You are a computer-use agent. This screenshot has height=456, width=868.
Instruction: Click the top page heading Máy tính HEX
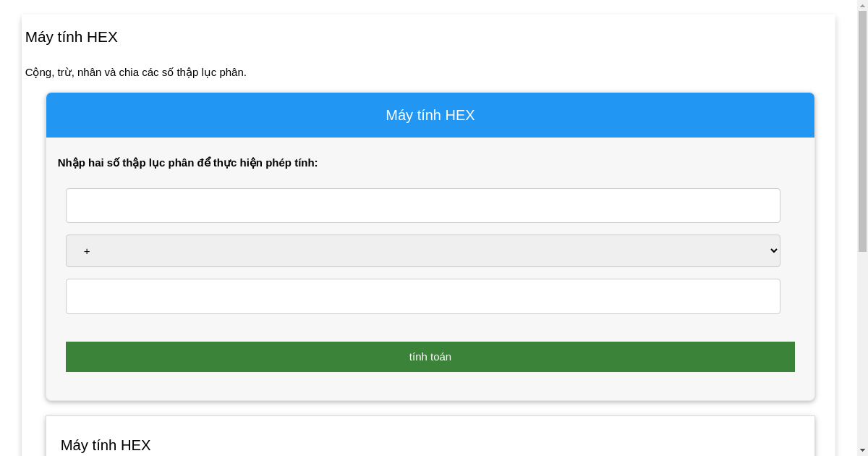(x=72, y=37)
